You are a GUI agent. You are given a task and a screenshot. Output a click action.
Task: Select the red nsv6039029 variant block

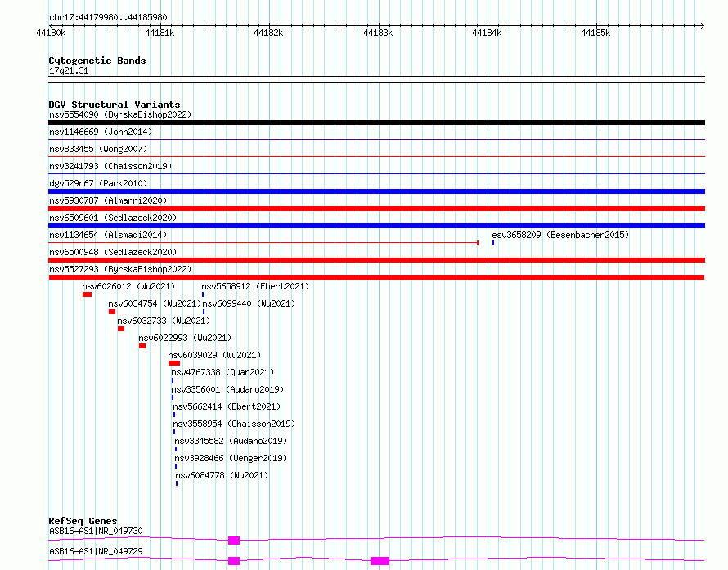point(174,363)
